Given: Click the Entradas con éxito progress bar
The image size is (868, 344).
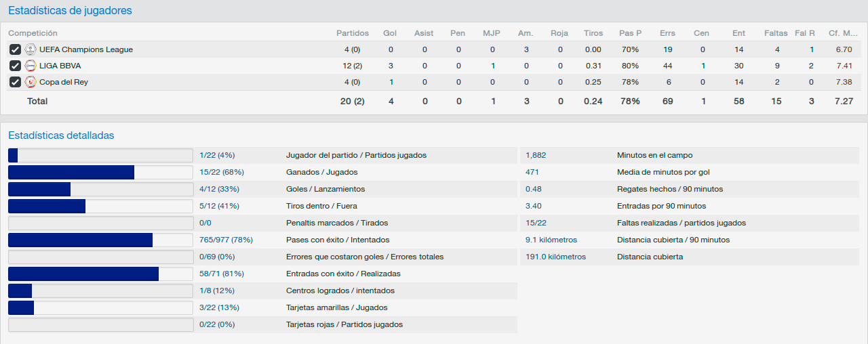Looking at the screenshot, I should click(100, 274).
